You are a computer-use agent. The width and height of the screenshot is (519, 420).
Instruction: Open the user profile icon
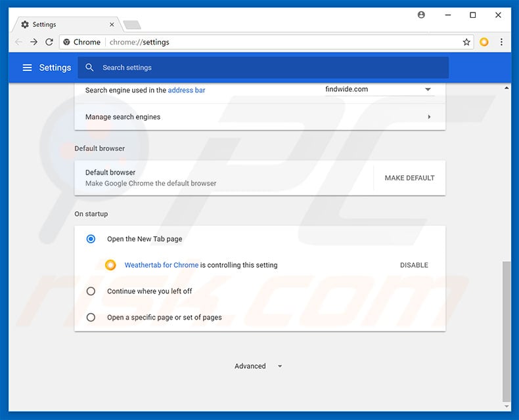[x=421, y=15]
